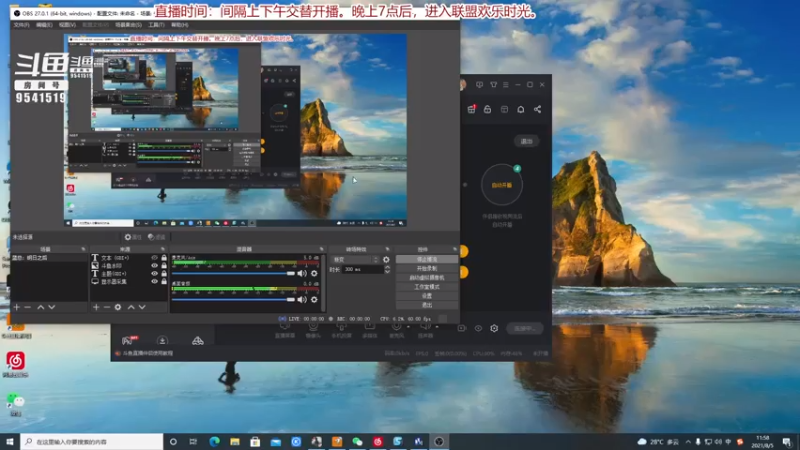Move the scene up in the scenes list
Viewport: 800px width, 450px height.
[x=41, y=307]
